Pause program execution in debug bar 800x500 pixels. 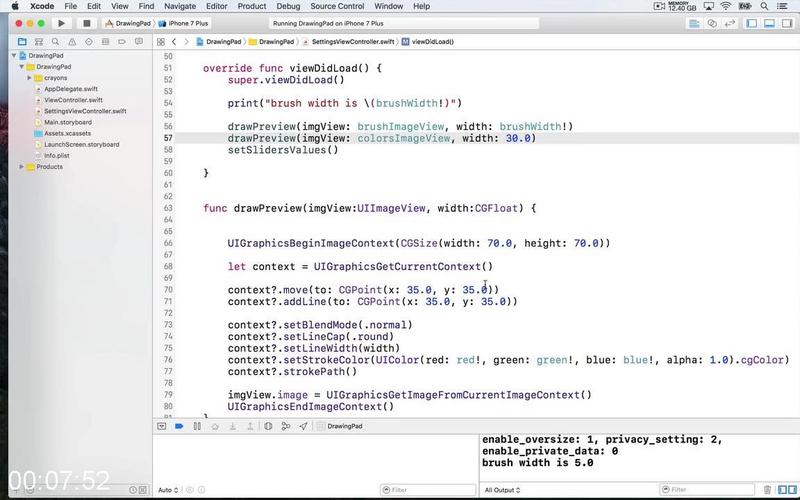pyautogui.click(x=197, y=426)
